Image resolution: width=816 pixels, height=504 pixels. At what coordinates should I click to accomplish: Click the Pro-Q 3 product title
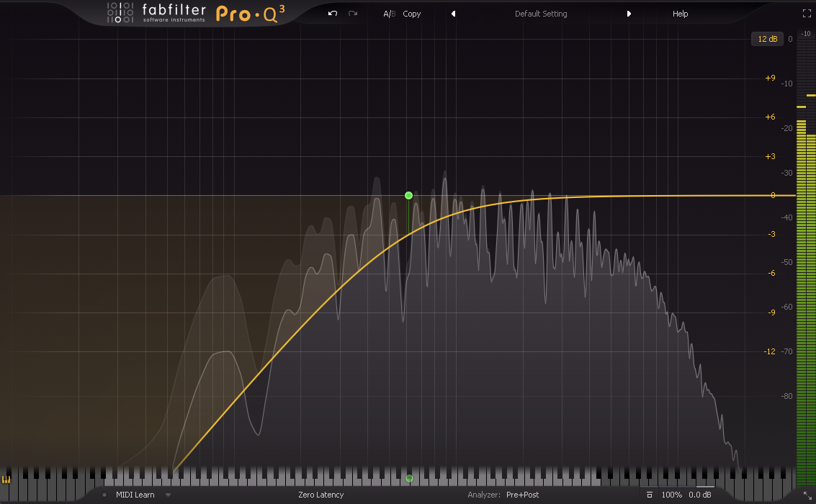tap(251, 14)
